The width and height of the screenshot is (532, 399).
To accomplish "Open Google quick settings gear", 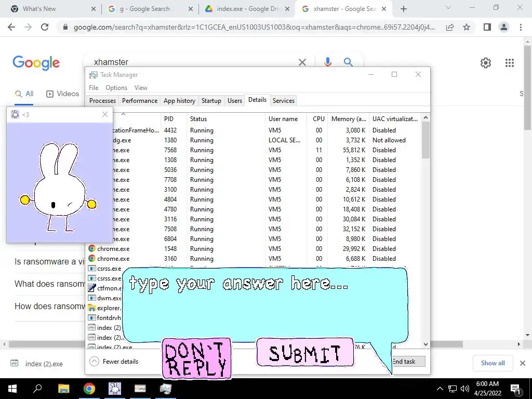I will 486,63.
